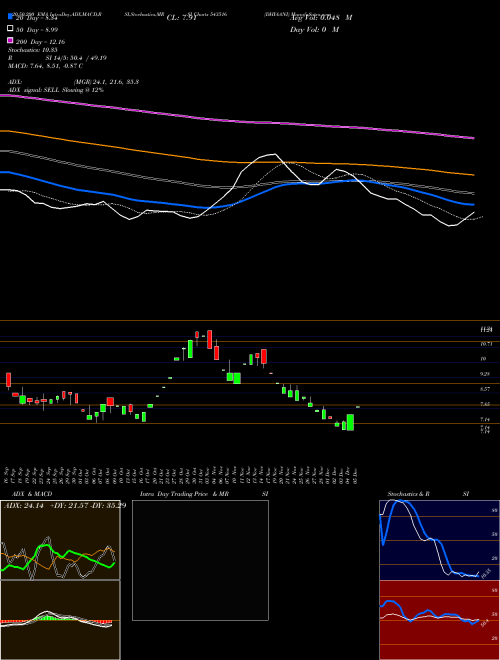Select the '50 Day = 8.99' label
500x660 pixels.
point(37,29)
